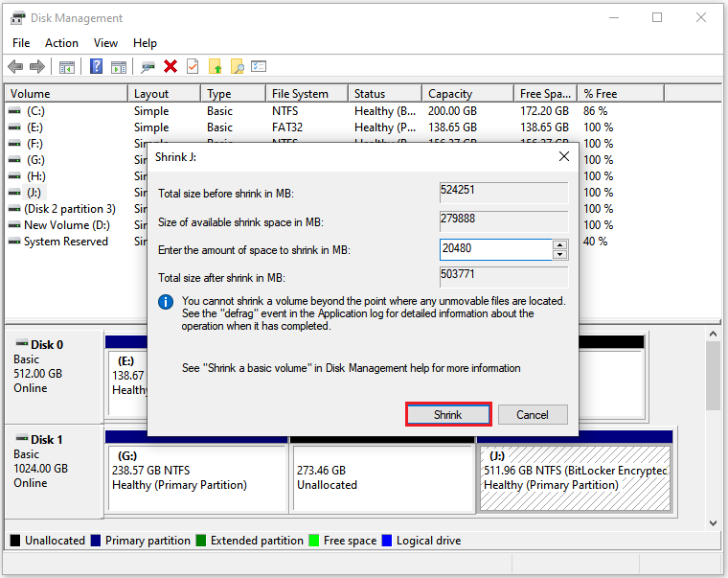This screenshot has width=728, height=578.
Task: Show/hide action pane toolbar icon
Action: [119, 67]
